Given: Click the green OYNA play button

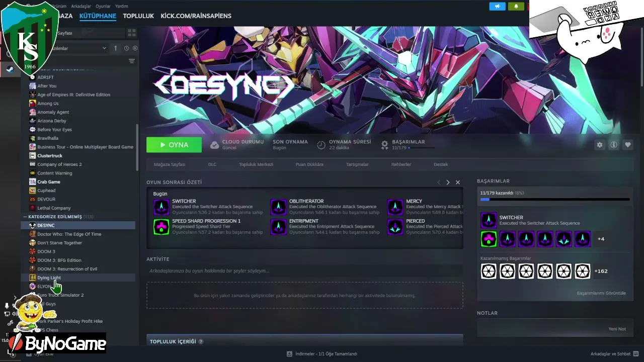Looking at the screenshot, I should pos(174,145).
